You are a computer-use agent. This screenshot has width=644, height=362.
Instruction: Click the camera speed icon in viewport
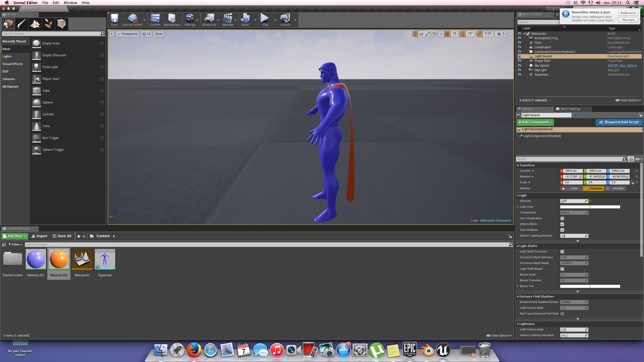coord(499,34)
